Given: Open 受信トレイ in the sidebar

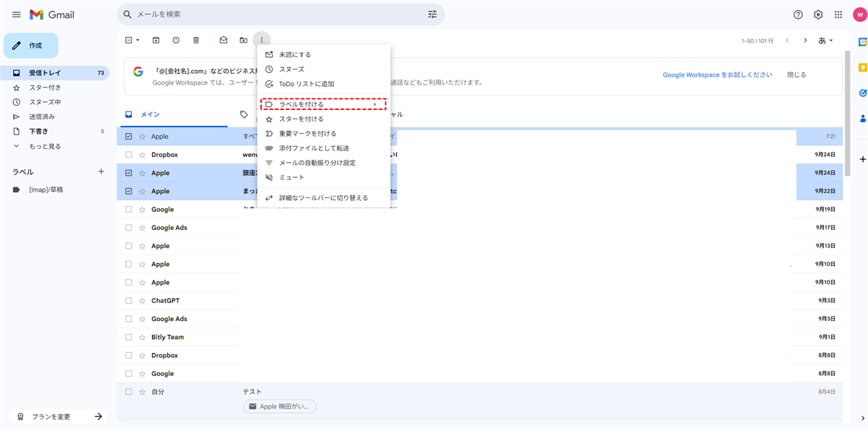Looking at the screenshot, I should point(55,73).
